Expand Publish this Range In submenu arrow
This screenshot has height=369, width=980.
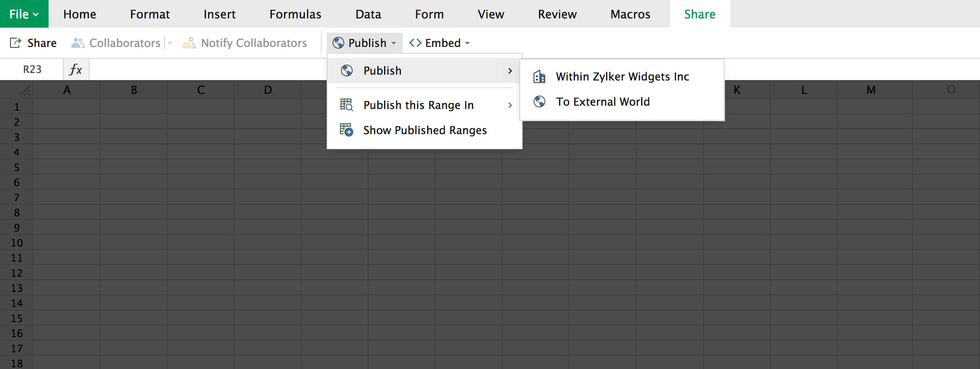[x=510, y=105]
